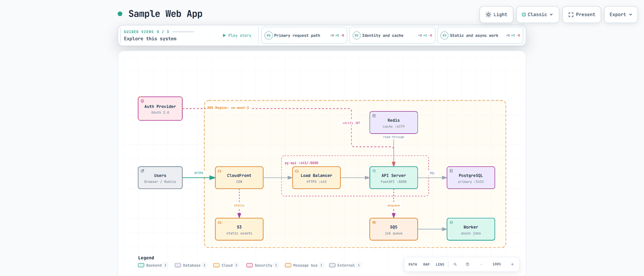644x276 pixels.
Task: Click the queue icon on SQS node
Action: point(374,222)
